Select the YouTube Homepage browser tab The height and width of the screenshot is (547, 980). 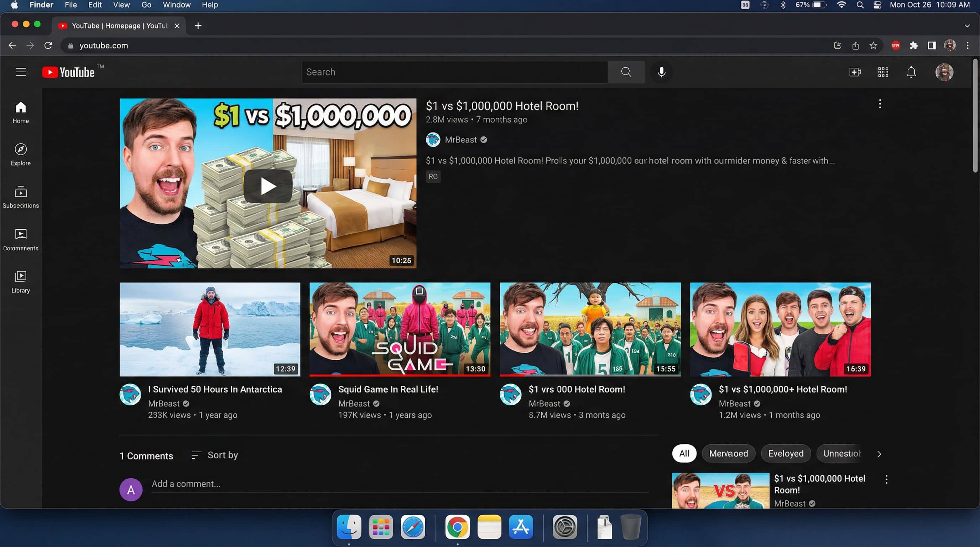click(x=118, y=26)
